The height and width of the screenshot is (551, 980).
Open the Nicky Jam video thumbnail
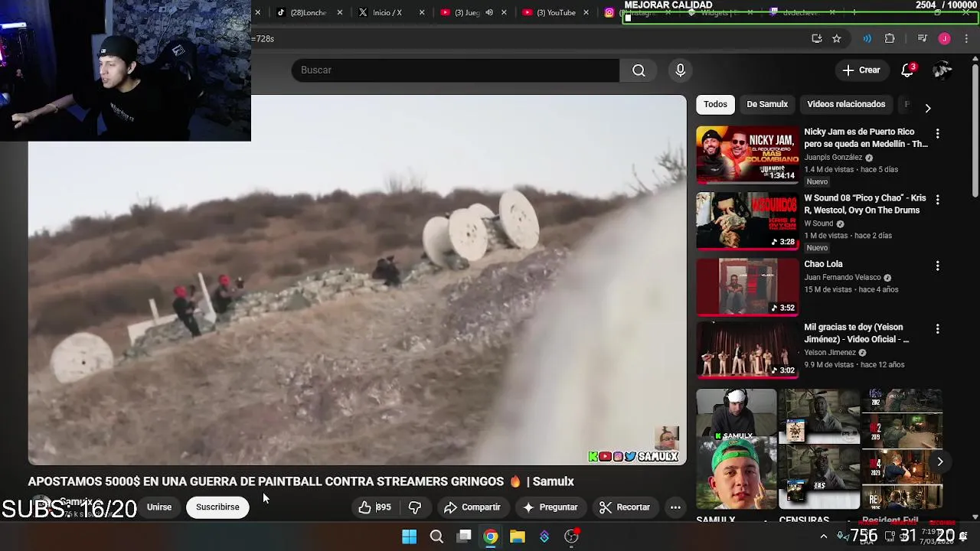coord(747,155)
